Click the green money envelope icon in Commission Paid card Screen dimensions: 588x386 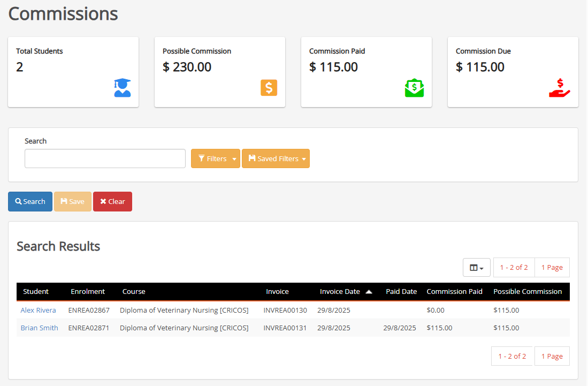coord(414,88)
